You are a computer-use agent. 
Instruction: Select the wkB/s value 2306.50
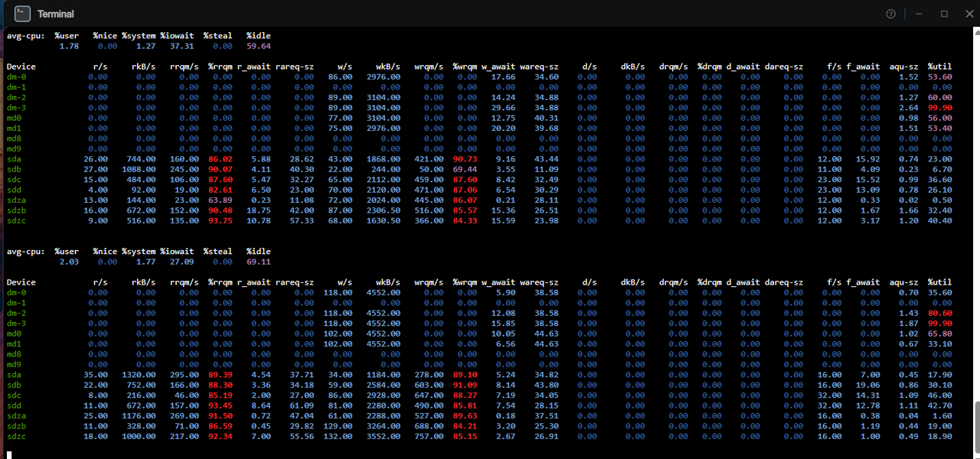tap(383, 210)
